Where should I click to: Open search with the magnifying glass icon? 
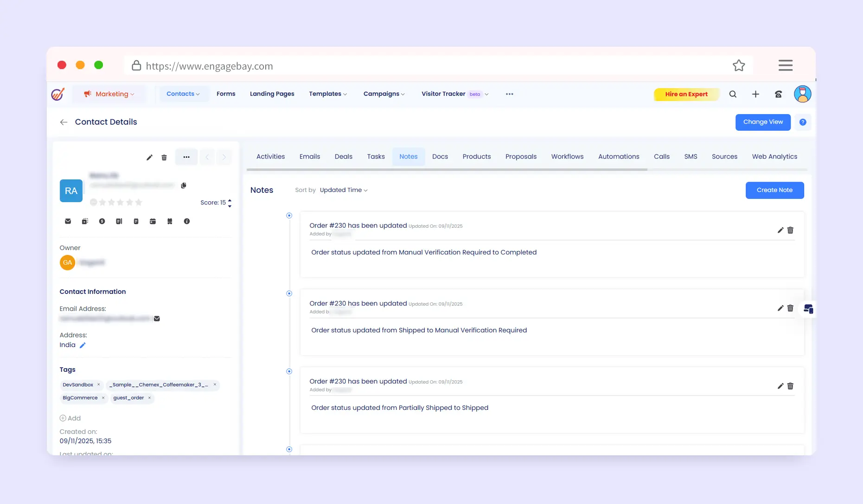click(733, 94)
